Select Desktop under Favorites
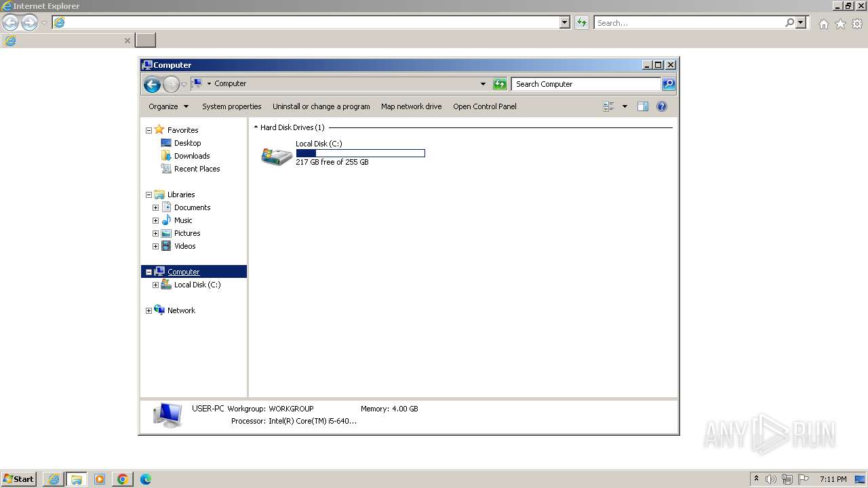 [x=187, y=143]
